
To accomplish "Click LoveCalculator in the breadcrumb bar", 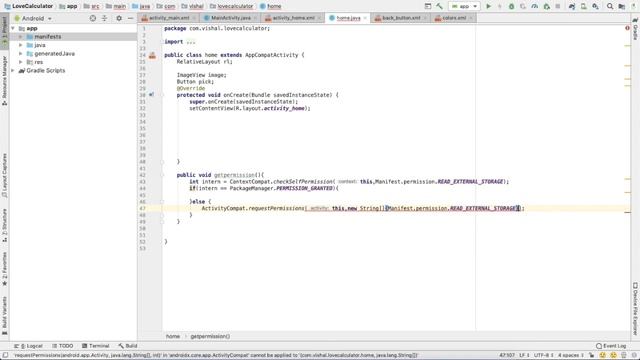I will coord(29,6).
